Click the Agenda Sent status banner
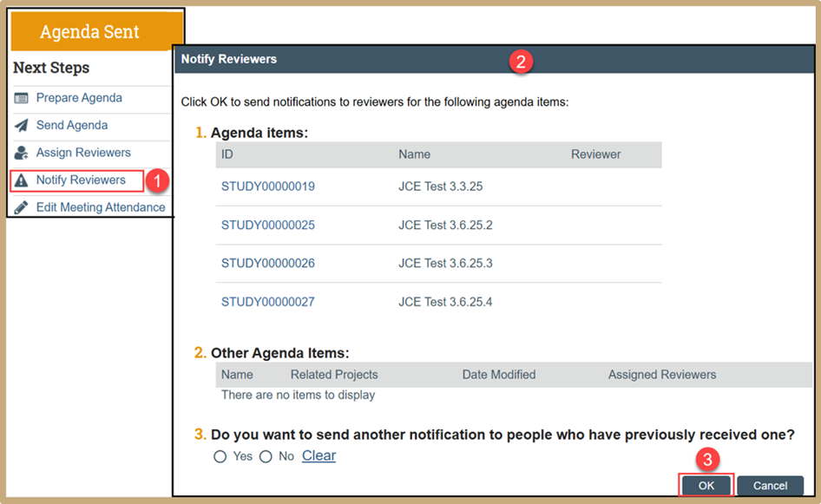This screenshot has height=504, width=821. click(90, 32)
